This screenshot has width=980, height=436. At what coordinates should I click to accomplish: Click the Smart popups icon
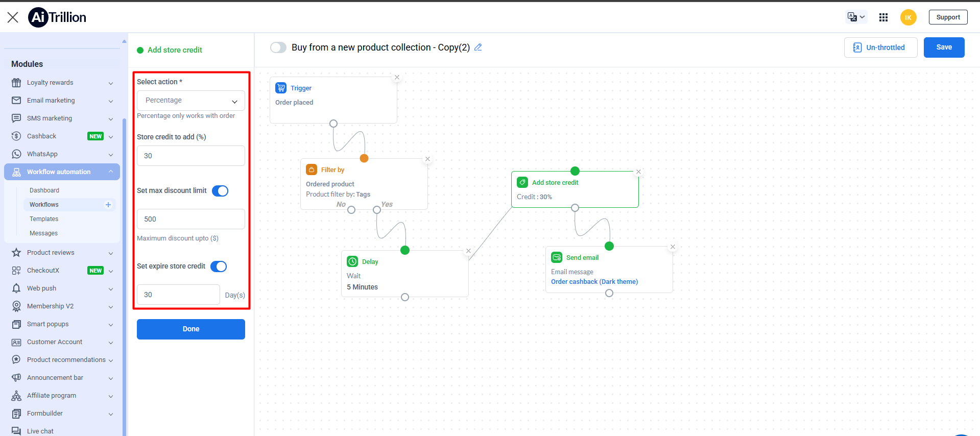click(x=16, y=324)
